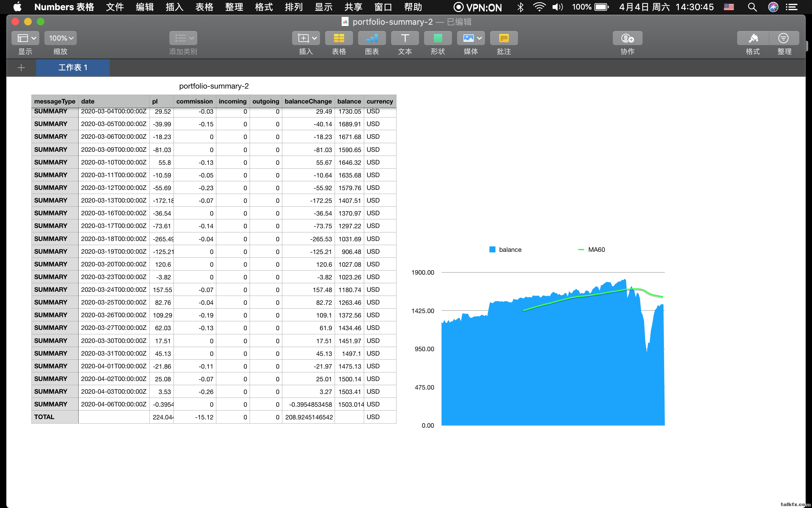The image size is (812, 508).
Task: Open the Apple menu
Action: click(17, 7)
